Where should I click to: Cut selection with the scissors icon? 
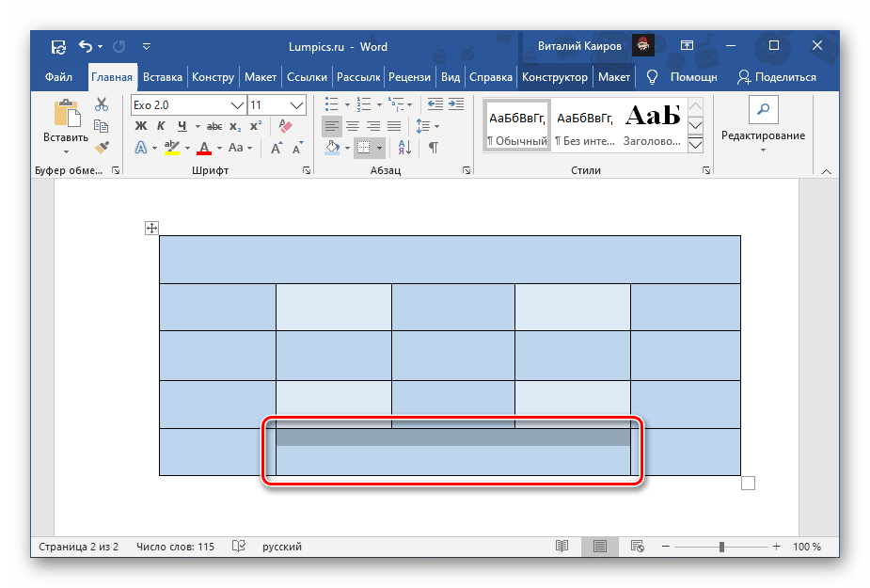tap(102, 104)
